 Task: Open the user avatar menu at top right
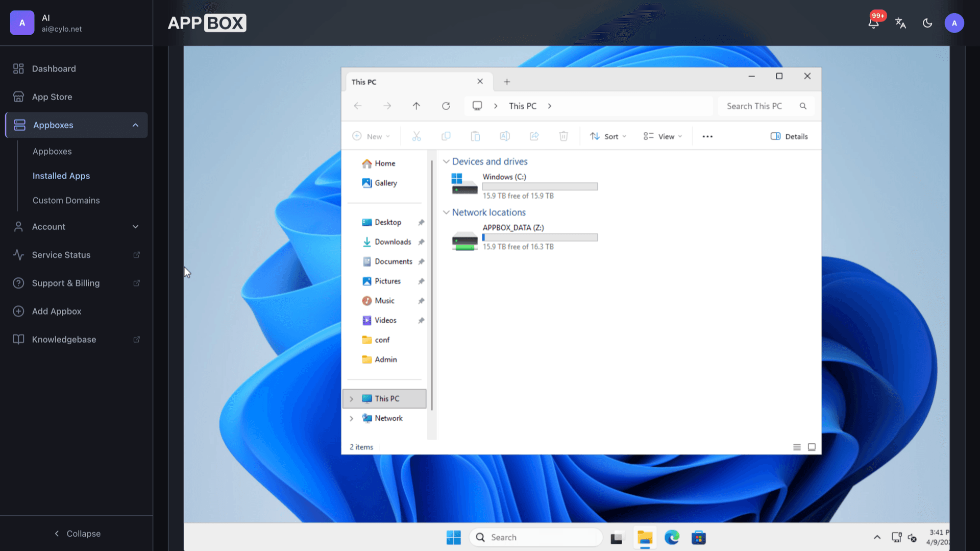pos(954,23)
